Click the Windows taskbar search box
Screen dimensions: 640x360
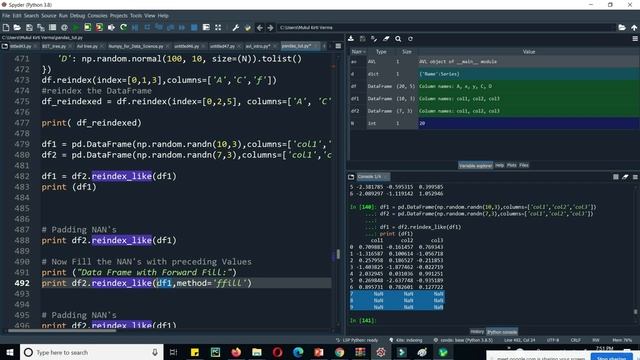tap(91, 352)
